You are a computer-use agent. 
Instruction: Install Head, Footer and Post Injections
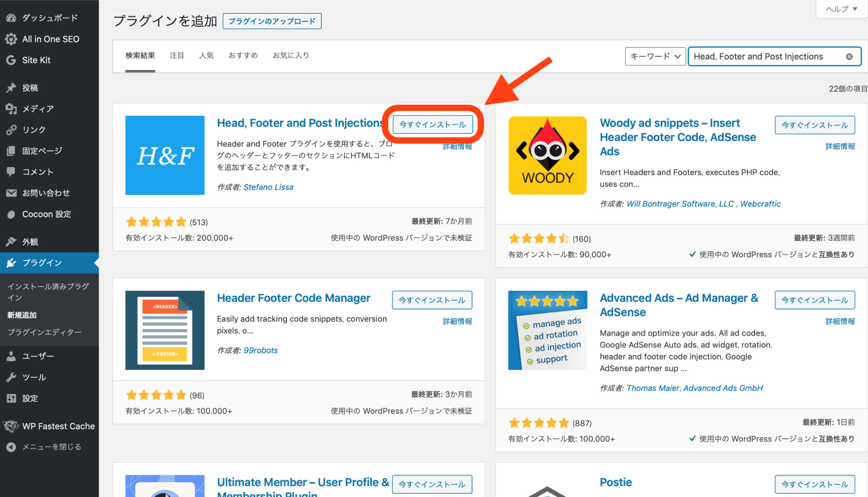coord(432,125)
